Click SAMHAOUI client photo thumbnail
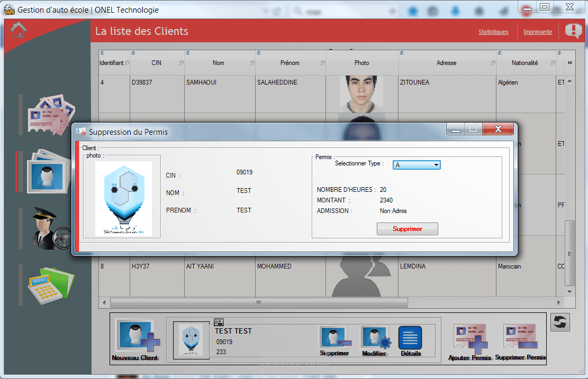This screenshot has width=588, height=379. [x=361, y=94]
